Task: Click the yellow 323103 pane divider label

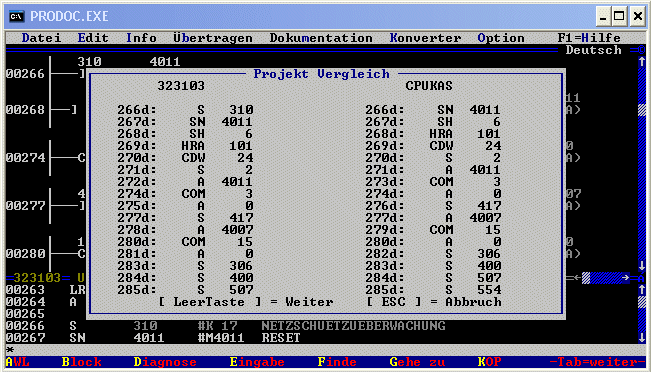Action: point(37,278)
